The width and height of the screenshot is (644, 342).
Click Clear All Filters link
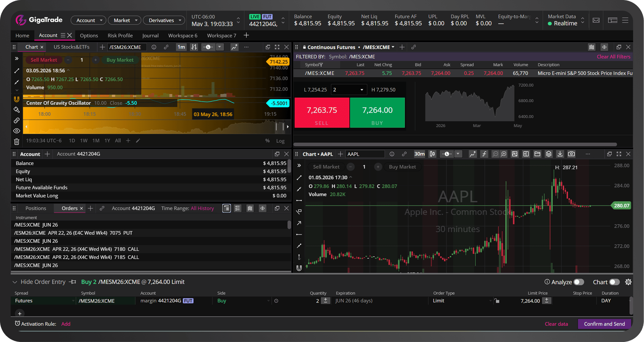613,57
